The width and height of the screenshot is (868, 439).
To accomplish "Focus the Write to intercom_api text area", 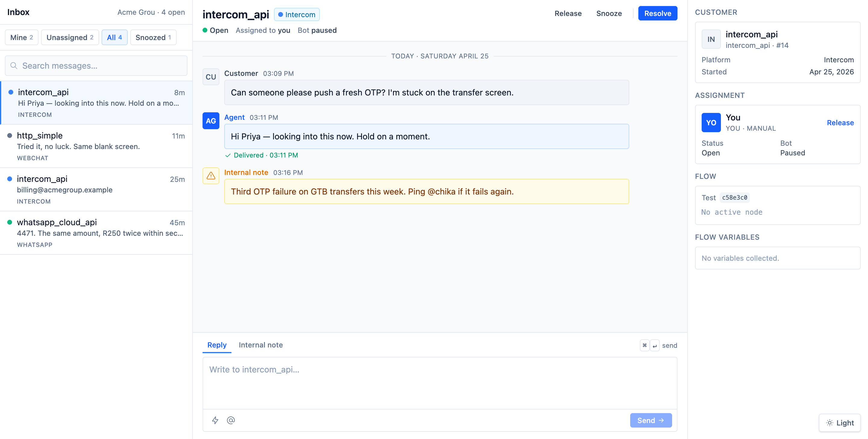I will click(x=440, y=383).
